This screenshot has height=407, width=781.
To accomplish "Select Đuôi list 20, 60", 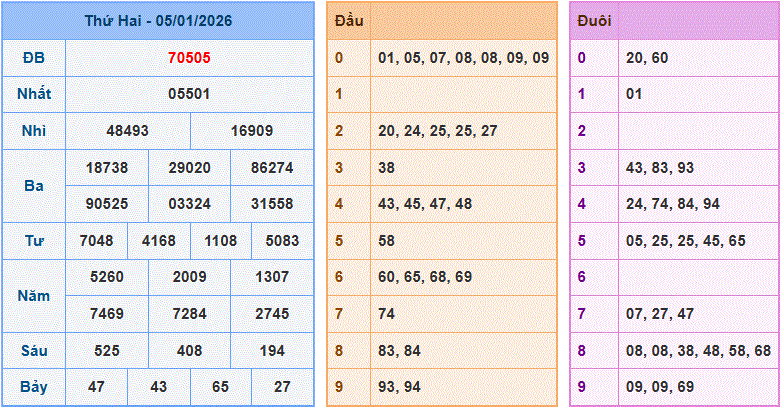I will pos(647,58).
